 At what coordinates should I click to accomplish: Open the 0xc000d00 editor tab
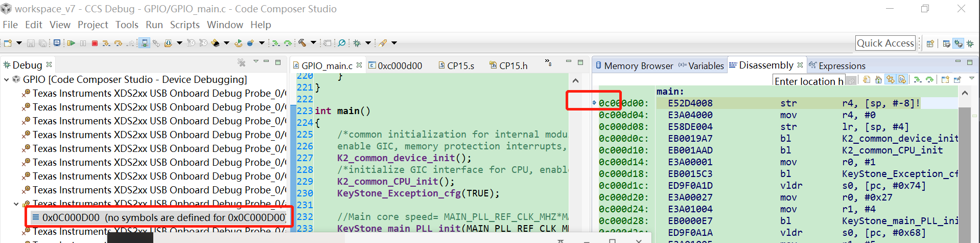pyautogui.click(x=395, y=65)
